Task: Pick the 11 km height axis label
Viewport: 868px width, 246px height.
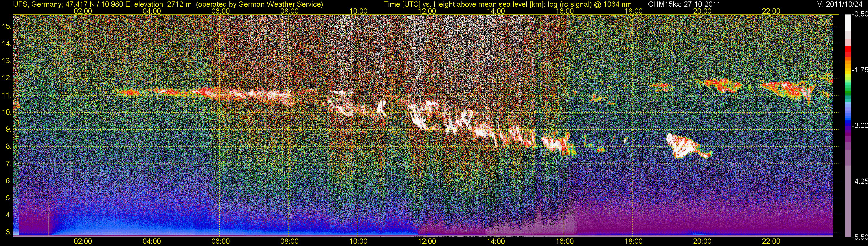Action: tap(6, 95)
